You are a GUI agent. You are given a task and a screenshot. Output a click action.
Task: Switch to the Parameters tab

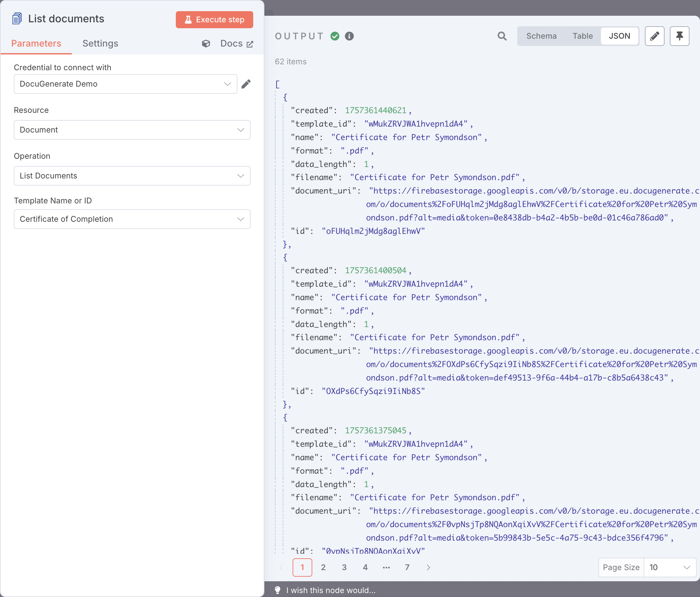point(36,44)
